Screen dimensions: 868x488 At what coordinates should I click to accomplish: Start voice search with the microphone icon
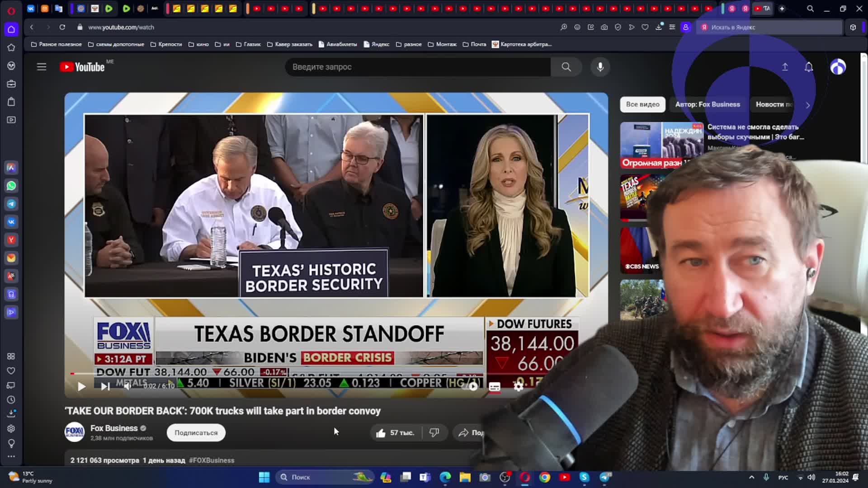pyautogui.click(x=600, y=67)
